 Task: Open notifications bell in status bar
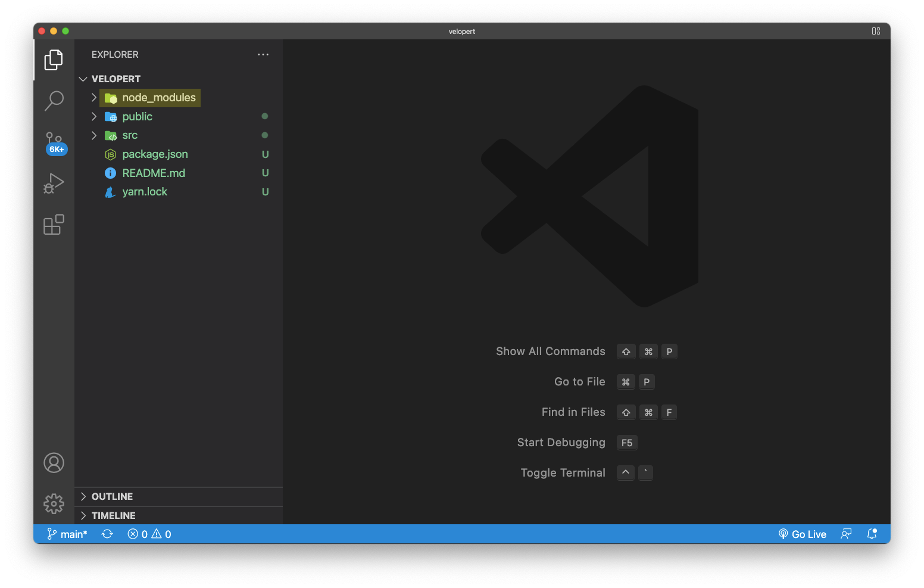tap(872, 534)
